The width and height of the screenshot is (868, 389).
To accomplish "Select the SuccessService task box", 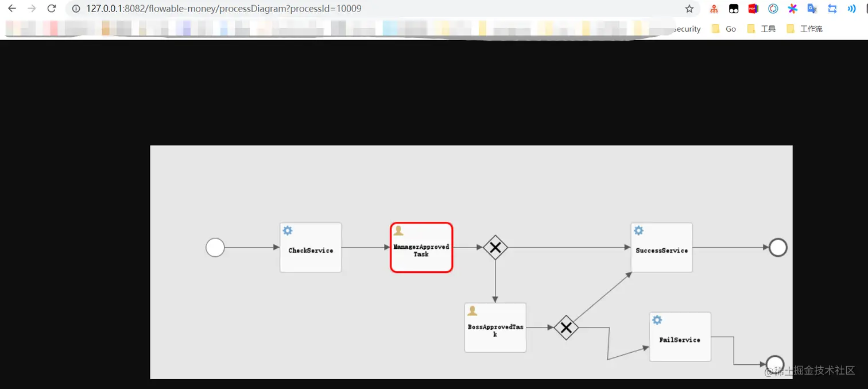I will 661,248.
